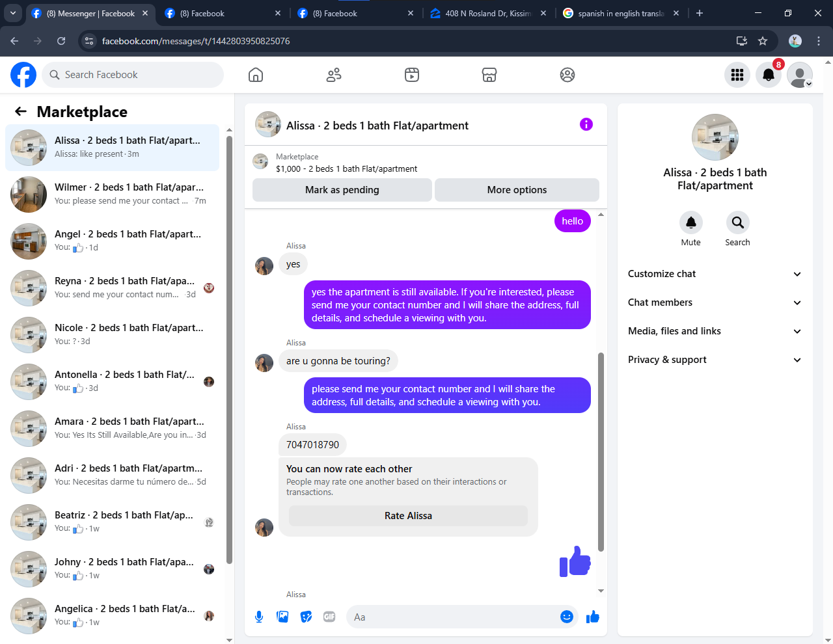The height and width of the screenshot is (644, 833).
Task: Open the notifications bell with 8 badge
Action: [769, 75]
